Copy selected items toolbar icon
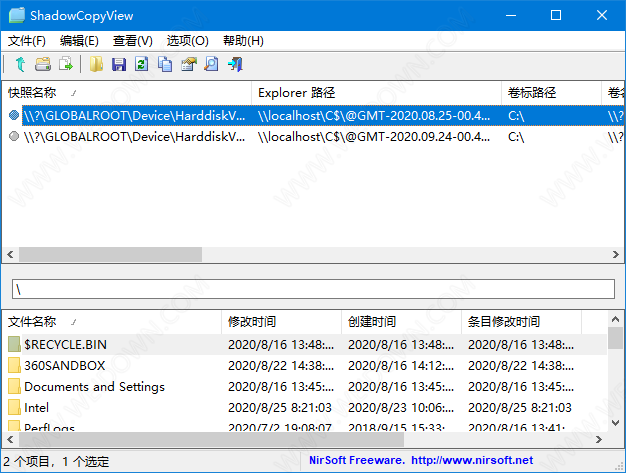This screenshot has width=626, height=473. pos(165,64)
